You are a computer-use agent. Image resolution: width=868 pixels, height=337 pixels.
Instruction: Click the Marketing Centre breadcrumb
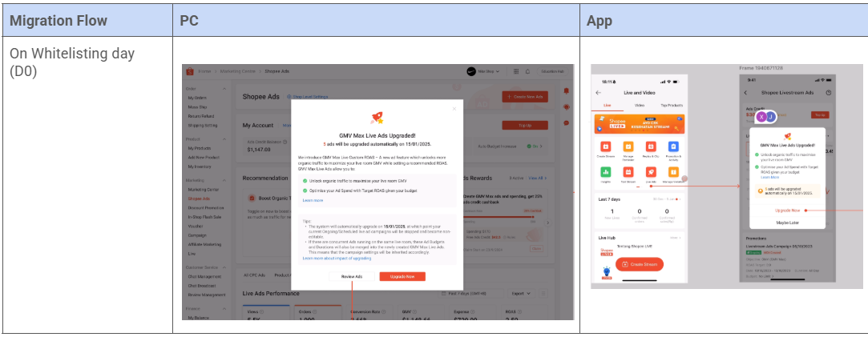point(237,71)
